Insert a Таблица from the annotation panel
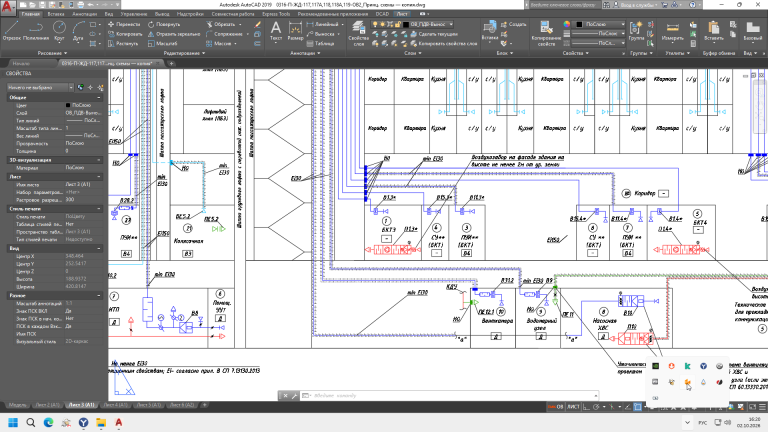 [x=320, y=44]
